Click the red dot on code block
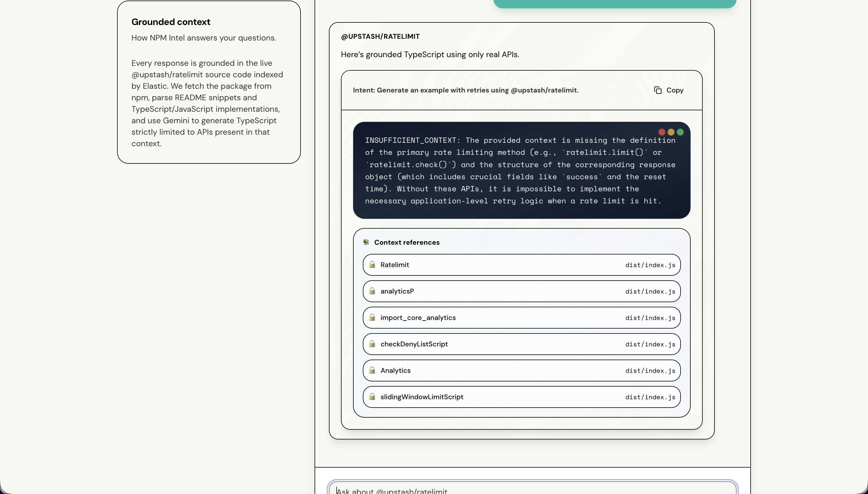868x494 pixels. 662,132
